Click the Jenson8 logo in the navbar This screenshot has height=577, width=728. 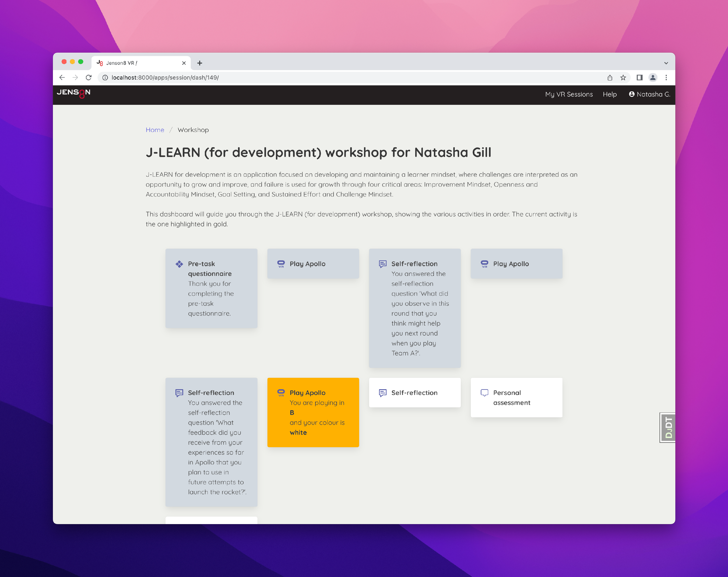click(74, 93)
